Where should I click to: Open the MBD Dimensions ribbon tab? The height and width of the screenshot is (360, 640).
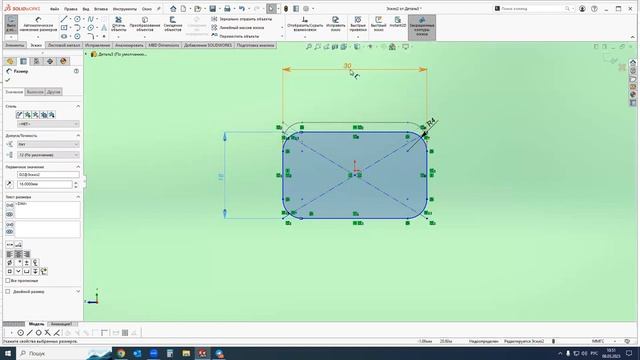[164, 45]
